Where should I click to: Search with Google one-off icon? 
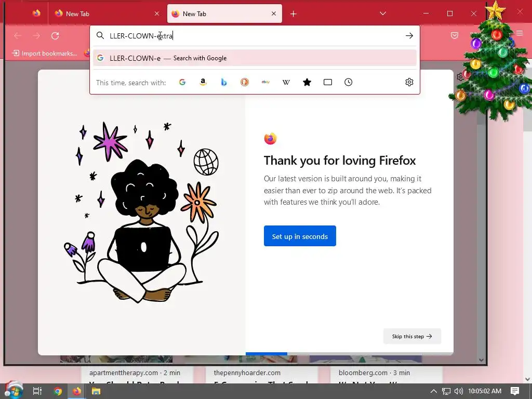tap(182, 82)
